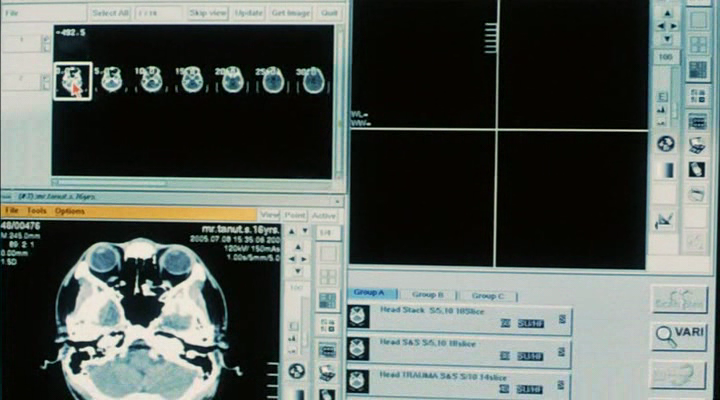This screenshot has height=400, width=720.
Task: Open the Tools menu
Action: 36,211
